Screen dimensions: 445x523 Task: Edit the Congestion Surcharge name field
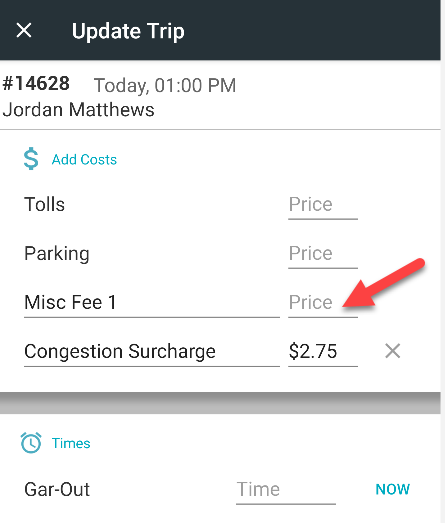[x=152, y=352]
